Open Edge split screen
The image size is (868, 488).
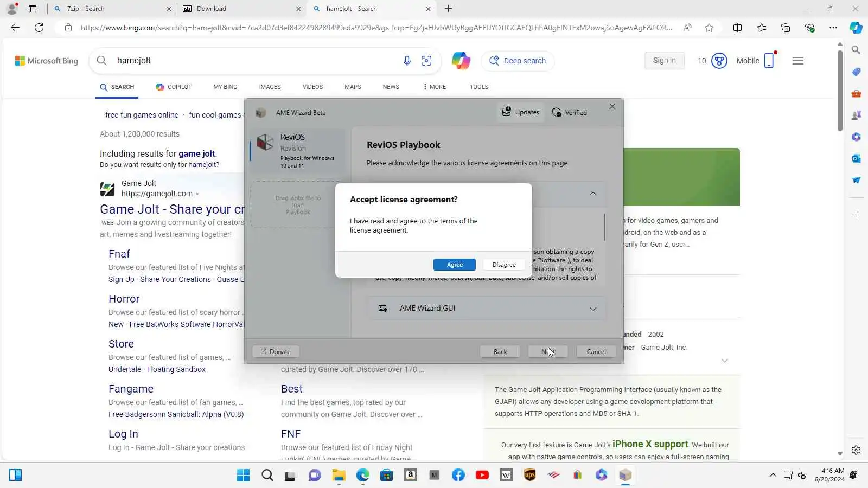pos(737,28)
